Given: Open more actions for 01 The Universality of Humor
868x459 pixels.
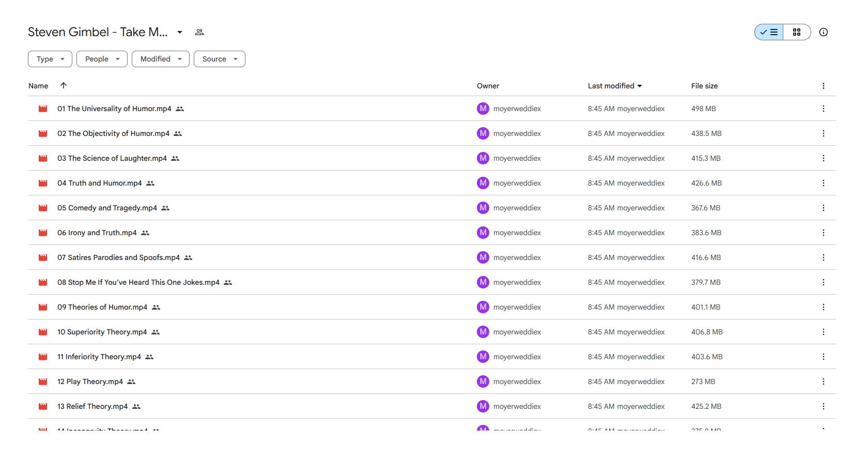Looking at the screenshot, I should [824, 109].
